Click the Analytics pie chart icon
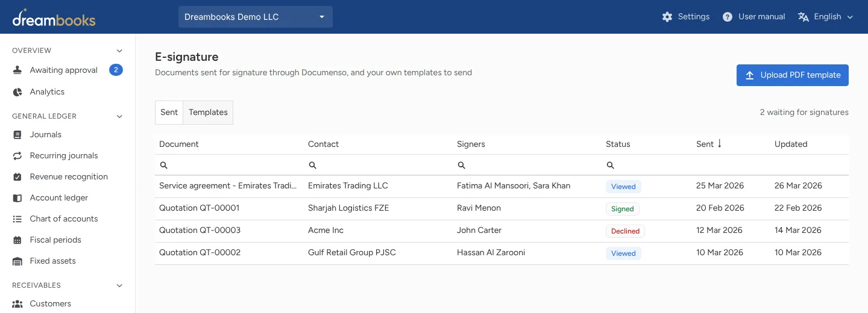868x313 pixels. point(17,92)
